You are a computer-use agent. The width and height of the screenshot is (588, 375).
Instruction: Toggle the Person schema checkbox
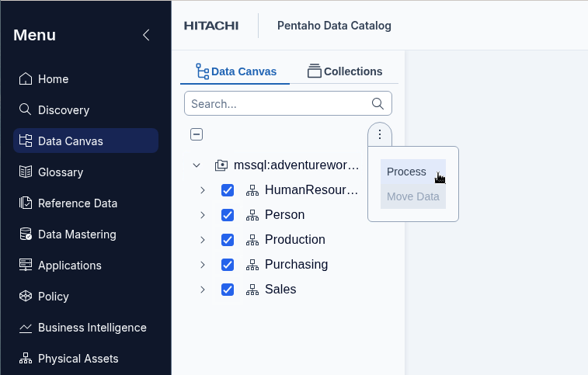point(228,215)
